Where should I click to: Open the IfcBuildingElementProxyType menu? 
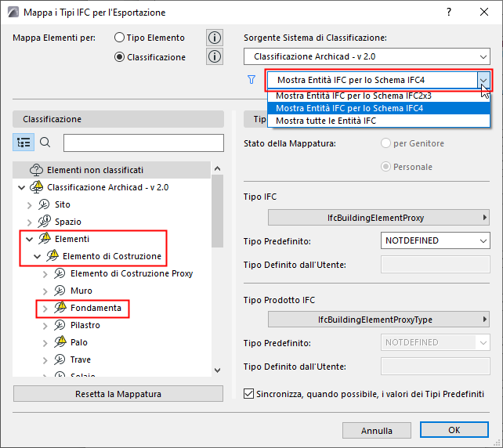(378, 320)
